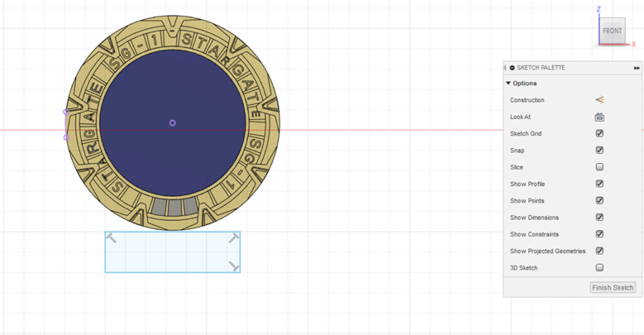Select the upper purple sketch point on left edge
Screen dimensions: 644x335
point(65,112)
